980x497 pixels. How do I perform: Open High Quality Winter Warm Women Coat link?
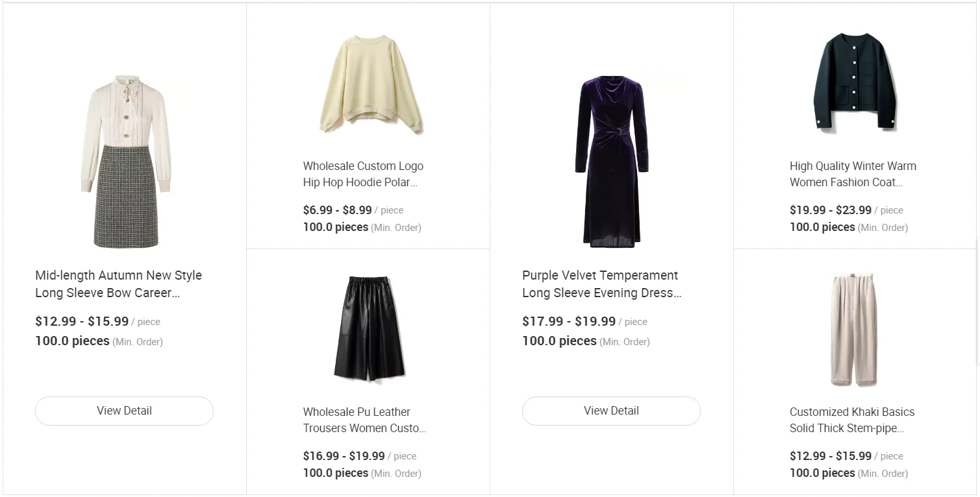click(853, 174)
